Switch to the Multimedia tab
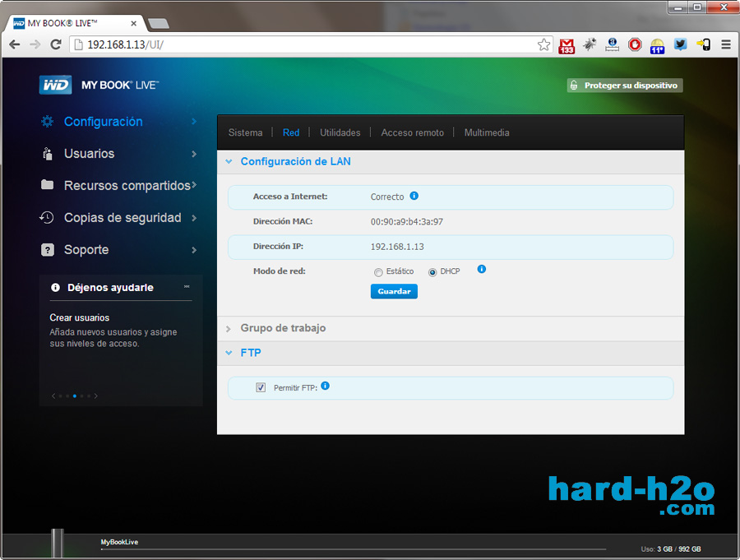This screenshot has height=560, width=740. click(x=487, y=132)
